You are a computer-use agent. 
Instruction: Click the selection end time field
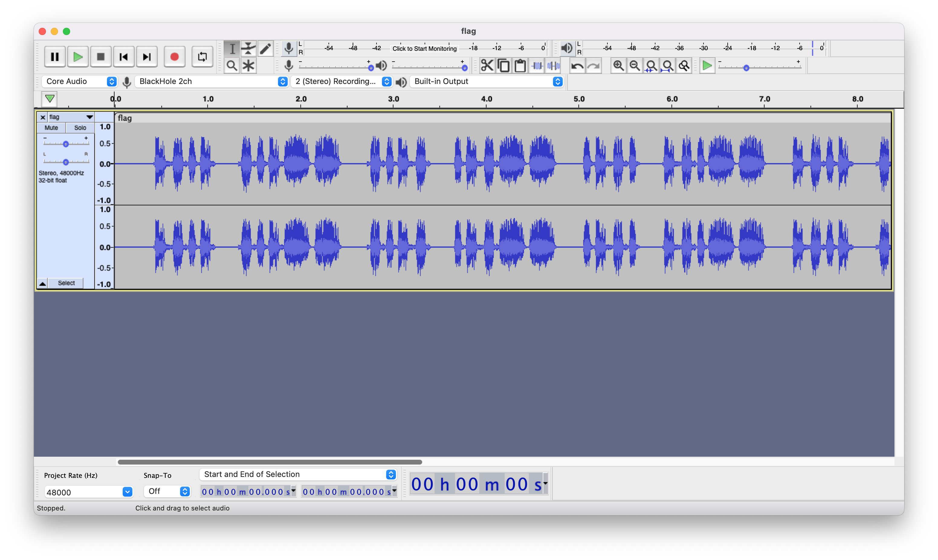[x=346, y=492]
